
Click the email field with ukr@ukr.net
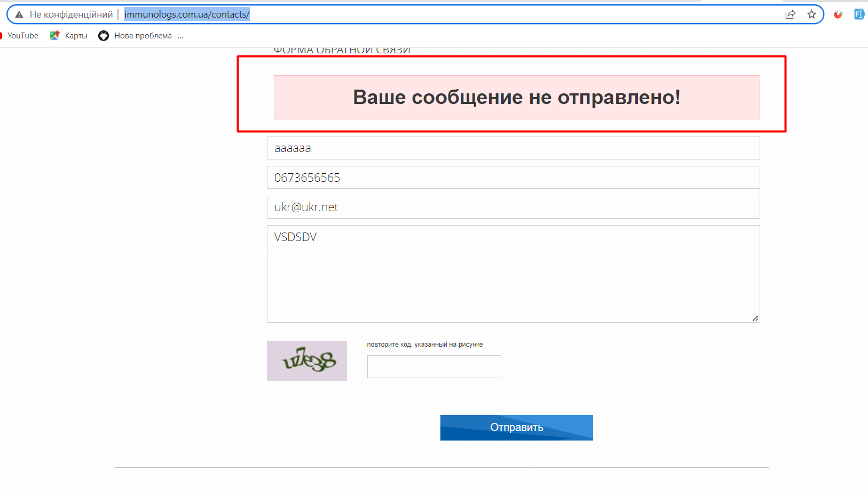tap(513, 207)
